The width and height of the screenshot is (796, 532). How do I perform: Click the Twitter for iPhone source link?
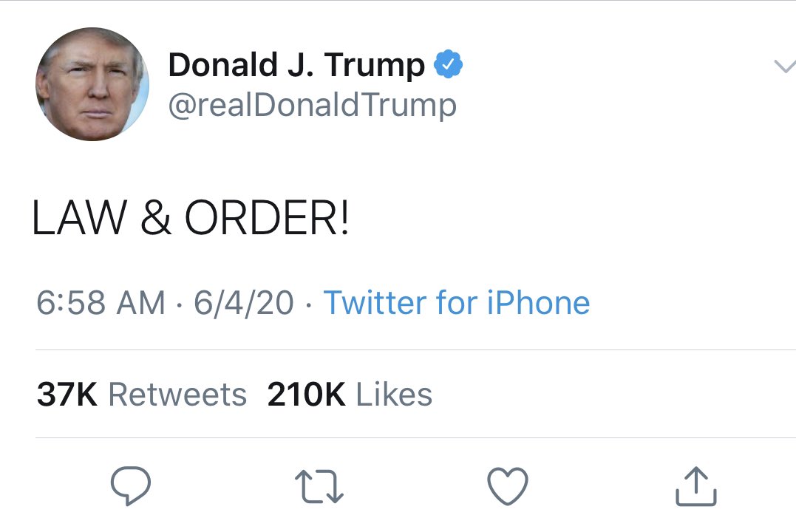(457, 303)
